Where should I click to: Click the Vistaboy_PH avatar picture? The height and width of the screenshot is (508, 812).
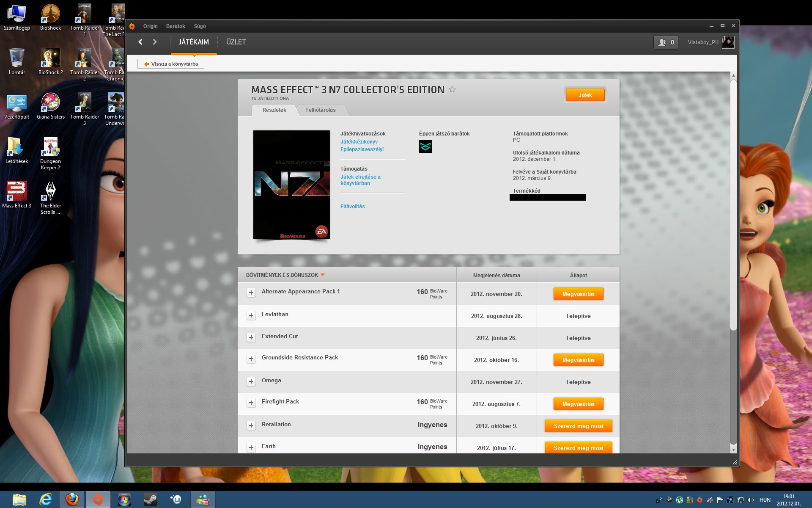pyautogui.click(x=728, y=42)
